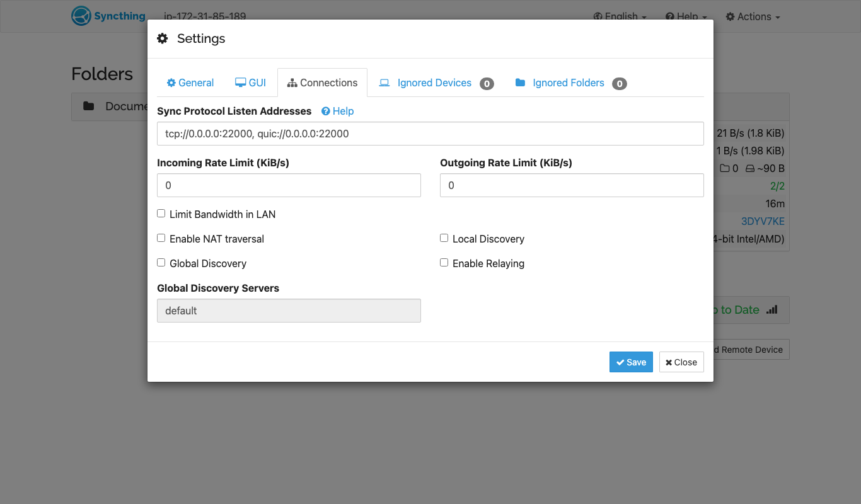Click the Ignored Devices count badge
The image size is (861, 504).
(487, 83)
